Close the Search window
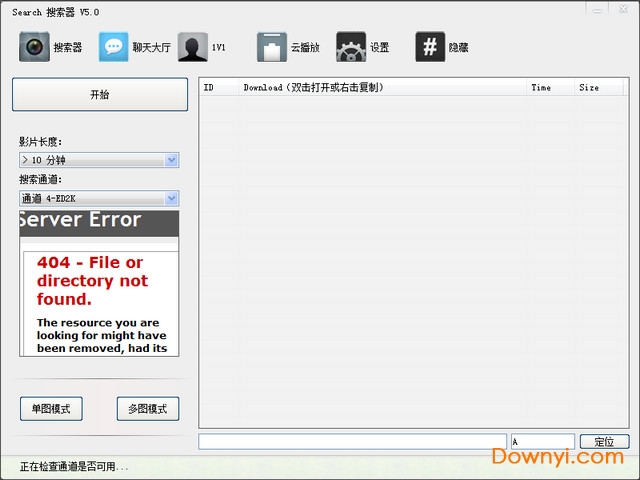The width and height of the screenshot is (640, 480). (623, 10)
